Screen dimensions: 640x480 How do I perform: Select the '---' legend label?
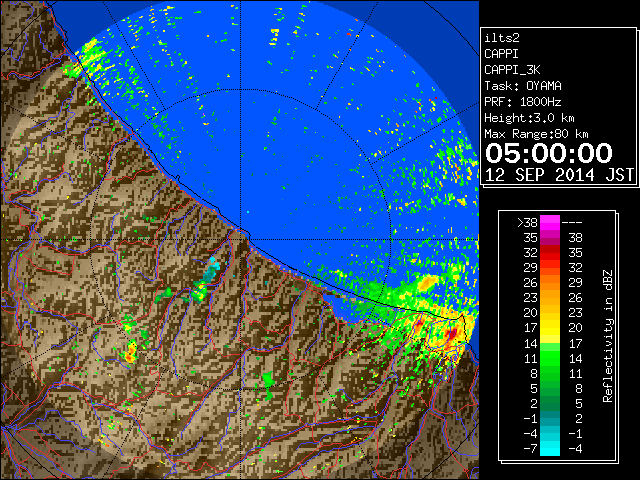(x=572, y=223)
